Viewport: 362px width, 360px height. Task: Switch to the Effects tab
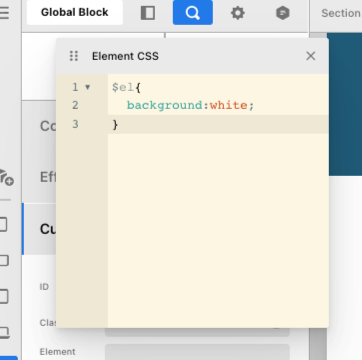48,177
